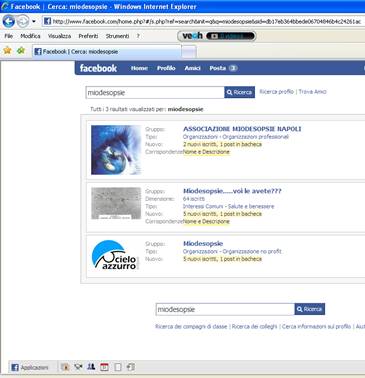
Task: Open the Preferiti menu
Action: [88, 36]
